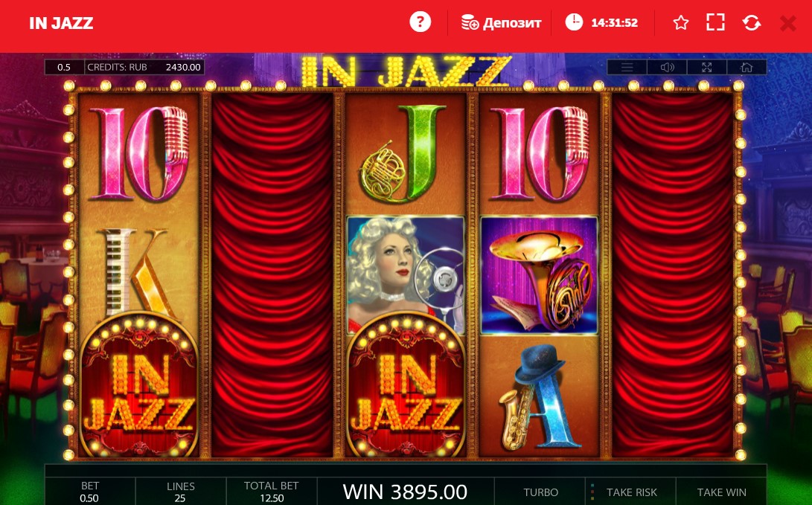Viewport: 812px width, 505px height.
Task: Add game to favorites with star icon
Action: [680, 23]
